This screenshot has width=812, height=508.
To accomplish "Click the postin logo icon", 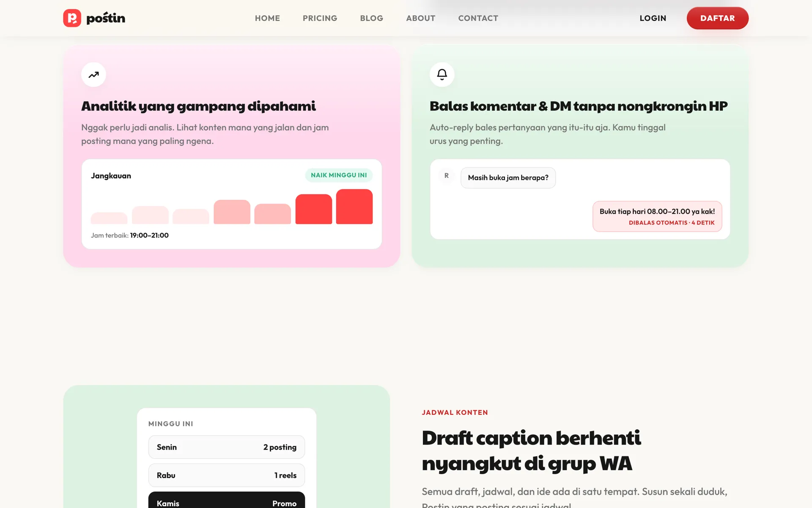I will click(72, 18).
